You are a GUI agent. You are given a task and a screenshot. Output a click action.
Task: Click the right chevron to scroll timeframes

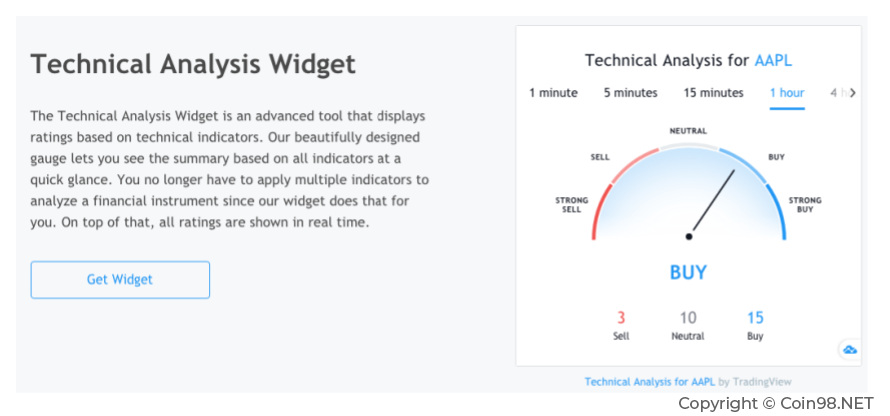pyautogui.click(x=851, y=93)
